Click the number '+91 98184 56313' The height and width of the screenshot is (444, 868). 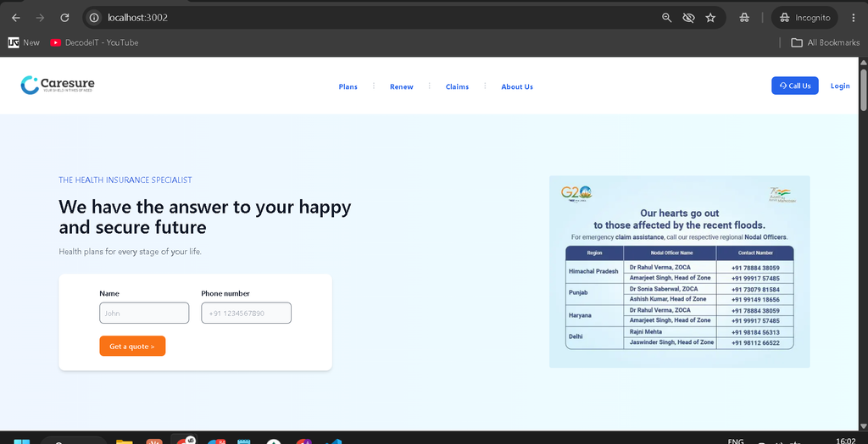(755, 332)
